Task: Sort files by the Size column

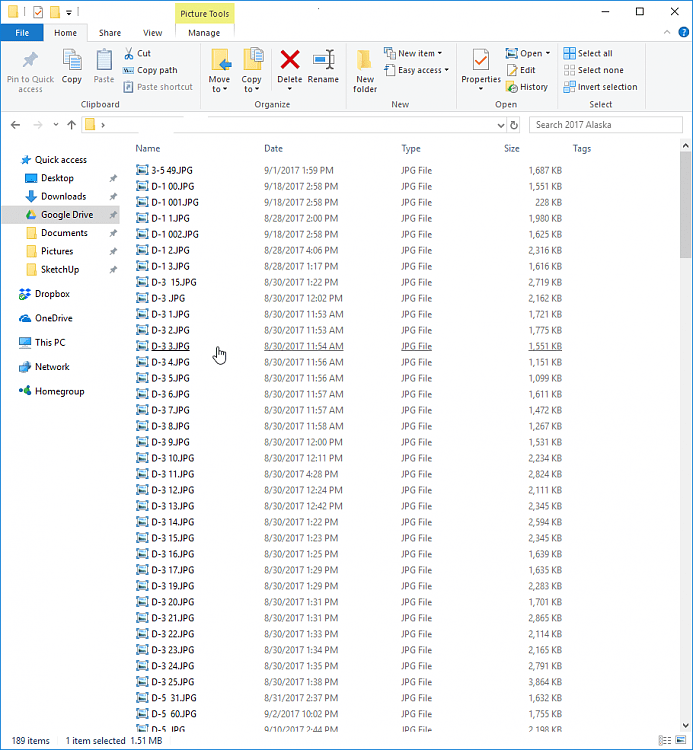Action: (512, 148)
